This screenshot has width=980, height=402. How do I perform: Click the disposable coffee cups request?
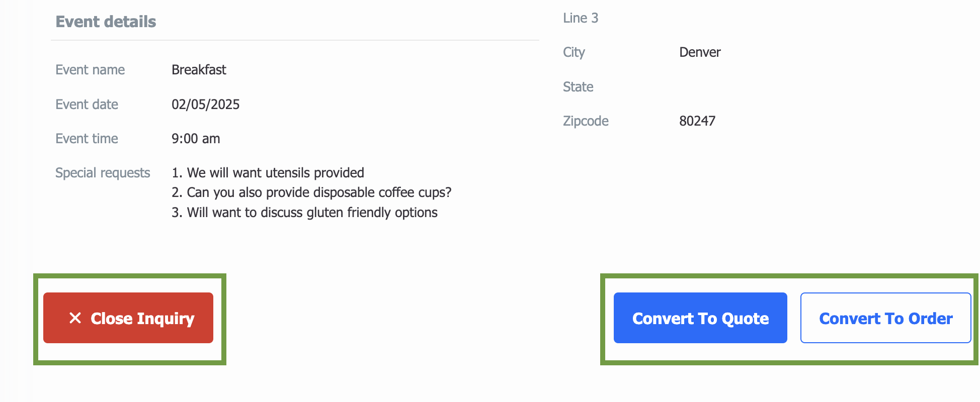[x=311, y=192]
